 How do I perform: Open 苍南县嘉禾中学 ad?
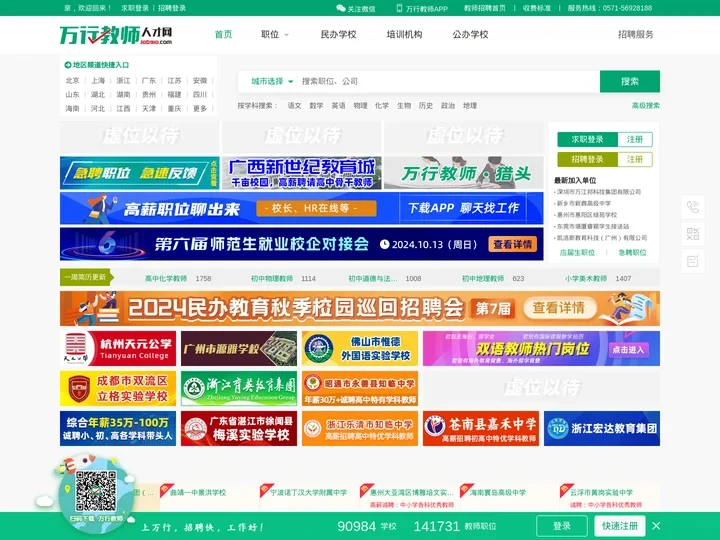[481, 428]
